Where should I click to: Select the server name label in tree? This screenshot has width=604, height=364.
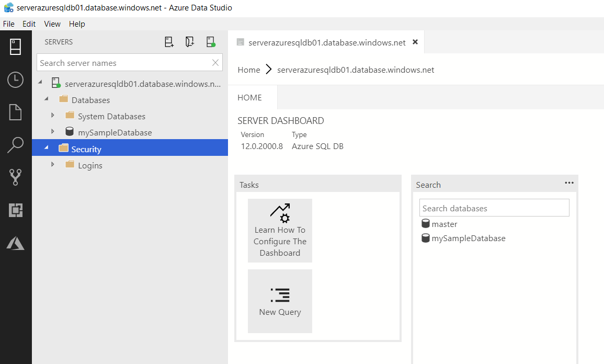pos(143,84)
